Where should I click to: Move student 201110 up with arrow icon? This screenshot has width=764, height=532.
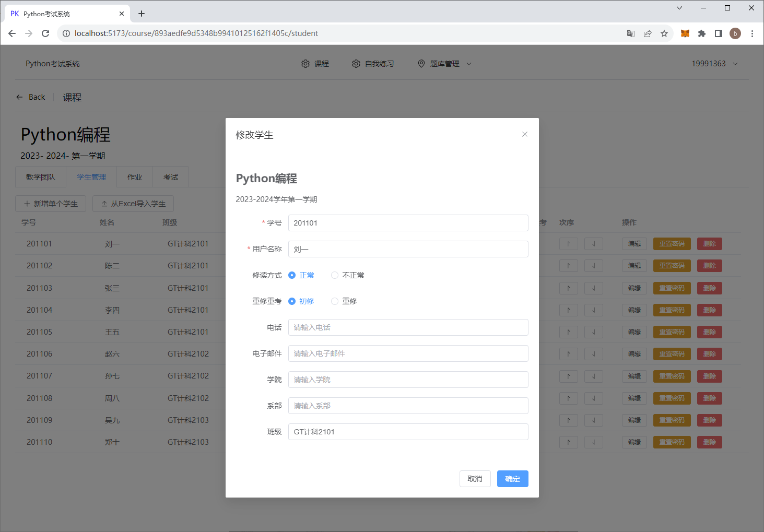pos(568,442)
